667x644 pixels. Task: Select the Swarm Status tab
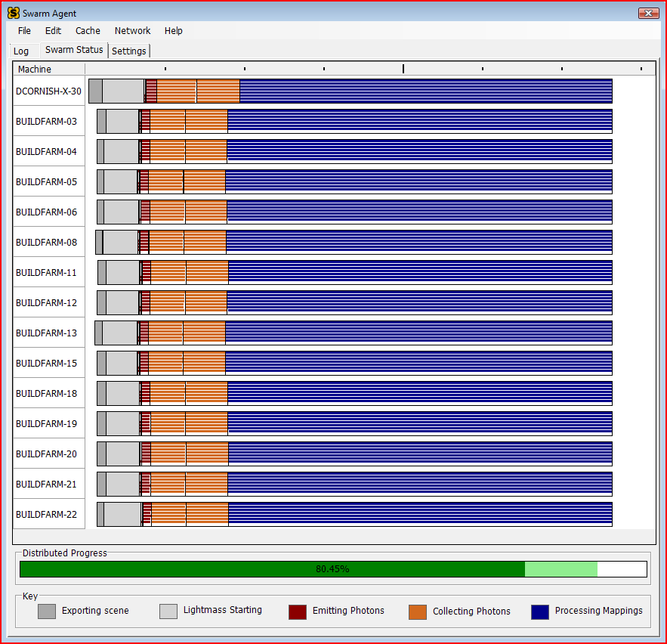pyautogui.click(x=74, y=50)
